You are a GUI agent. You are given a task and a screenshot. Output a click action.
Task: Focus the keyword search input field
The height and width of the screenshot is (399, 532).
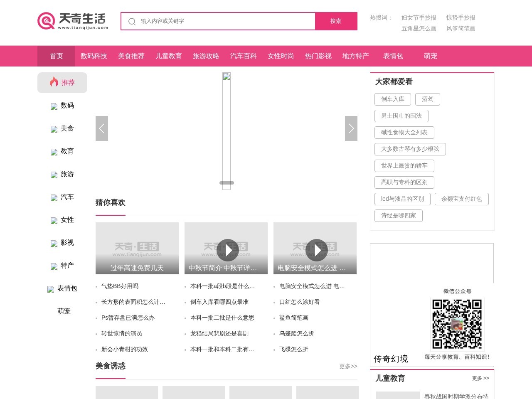[224, 21]
